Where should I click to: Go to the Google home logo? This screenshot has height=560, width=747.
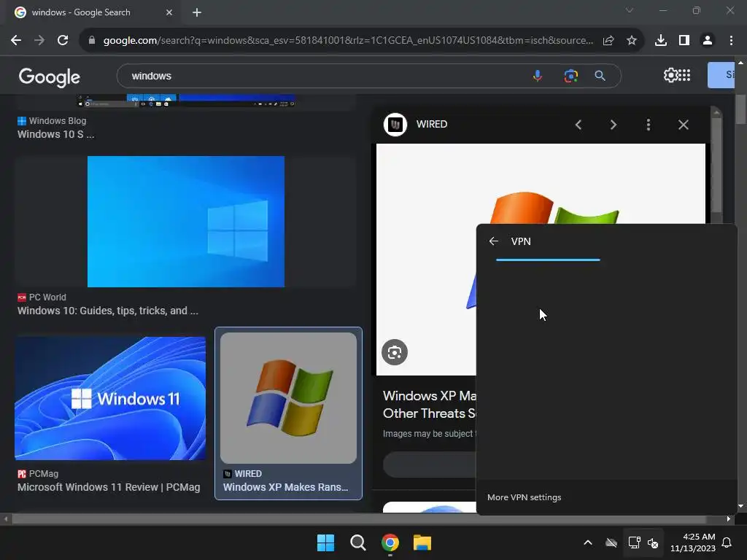49,77
